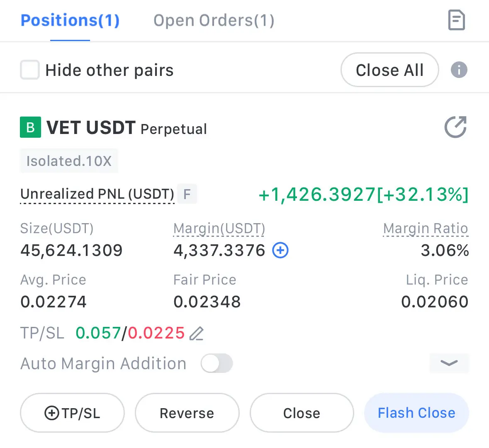
Task: Edit TP/SL with the pencil icon
Action: click(197, 334)
